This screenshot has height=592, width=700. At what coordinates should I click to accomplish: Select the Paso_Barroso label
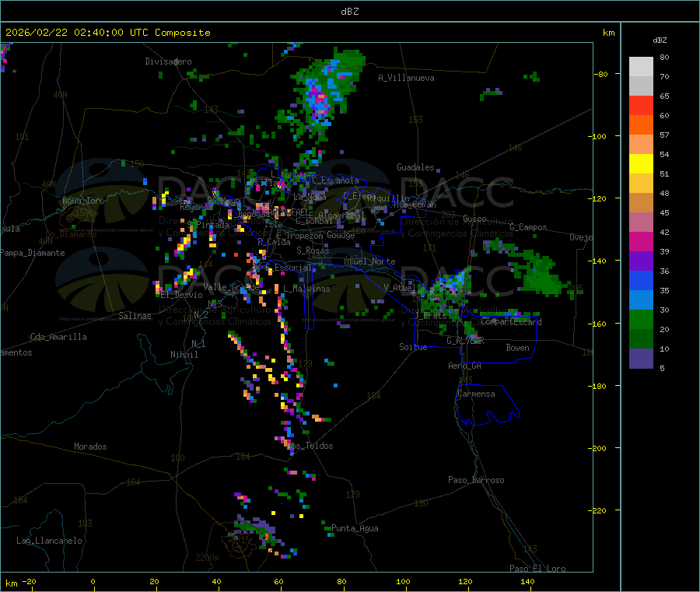476,480
